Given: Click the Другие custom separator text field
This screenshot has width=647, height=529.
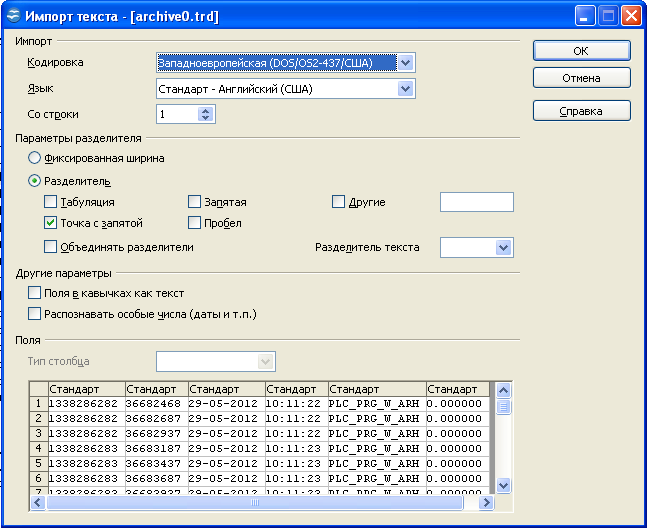Looking at the screenshot, I should click(x=477, y=202).
